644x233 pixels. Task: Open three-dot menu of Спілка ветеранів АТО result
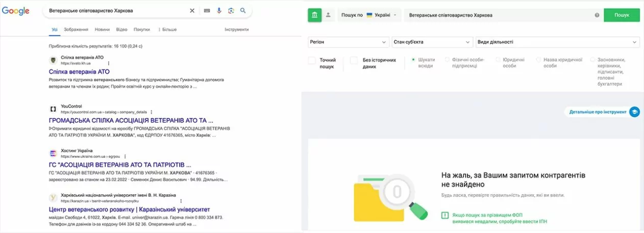pos(108,63)
